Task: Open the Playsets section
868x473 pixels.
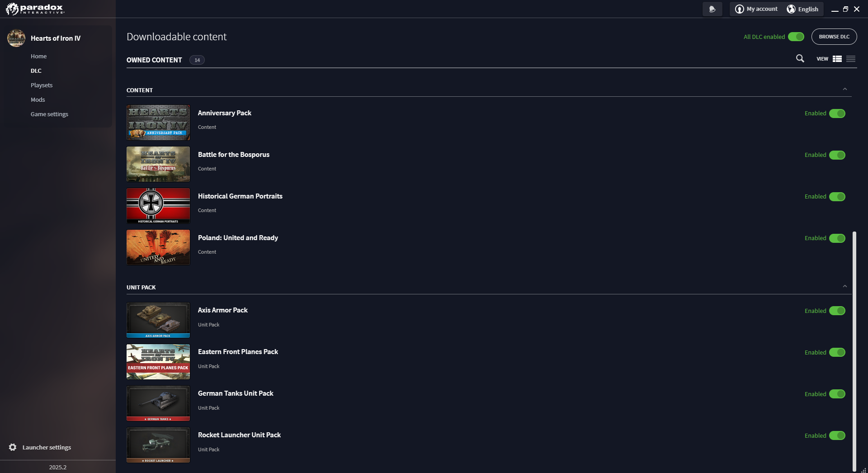Action: click(42, 85)
